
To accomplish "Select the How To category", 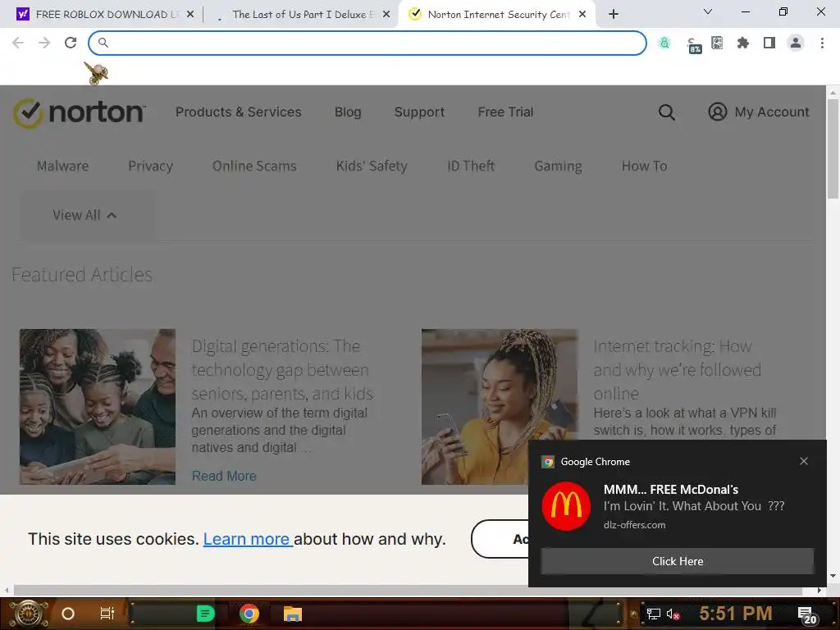I will (x=645, y=166).
